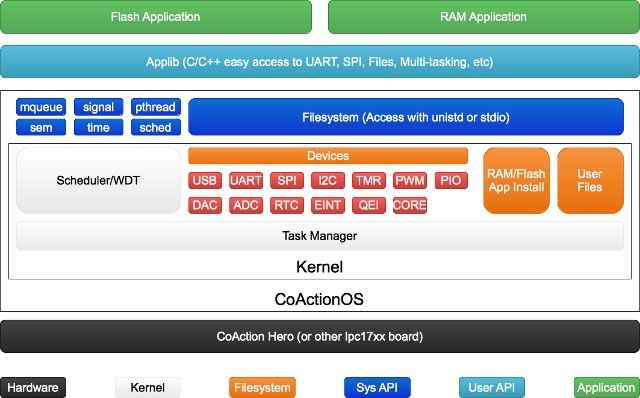The width and height of the screenshot is (640, 398).
Task: Click the Kernel label text
Action: coord(320,267)
